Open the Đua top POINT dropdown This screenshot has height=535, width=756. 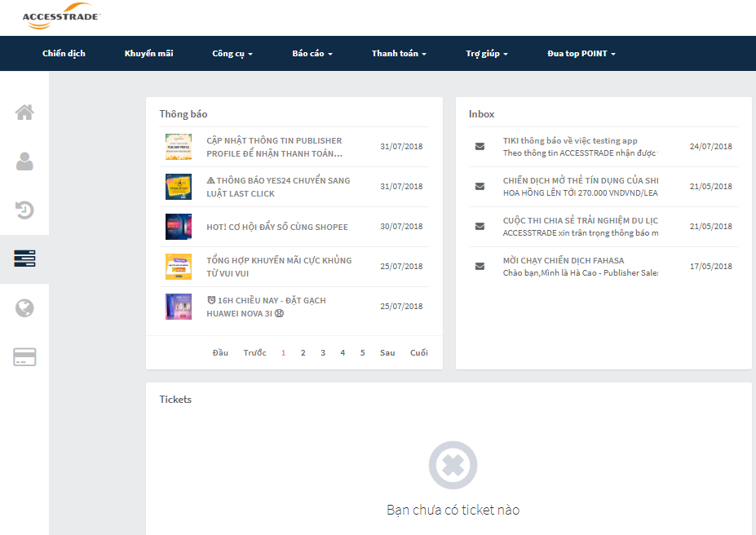581,54
